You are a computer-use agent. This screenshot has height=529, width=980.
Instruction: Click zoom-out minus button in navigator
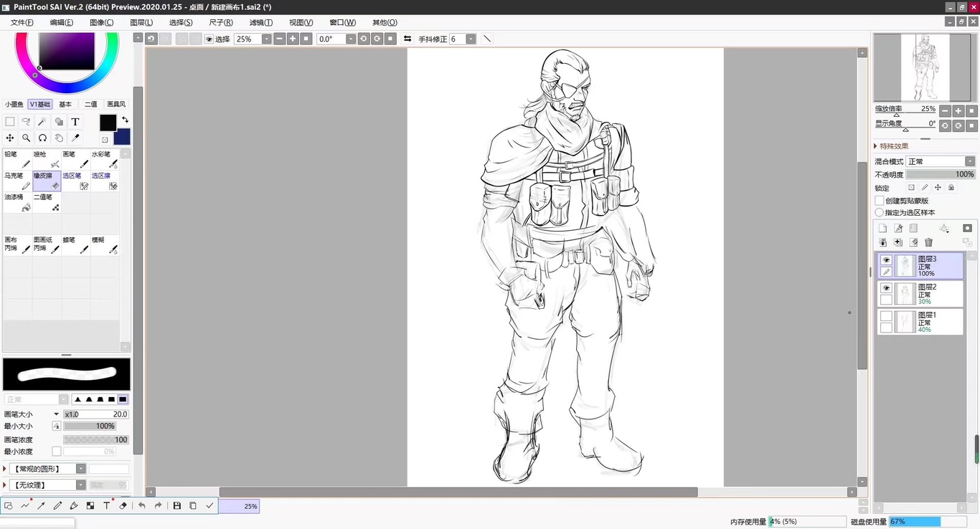(945, 111)
